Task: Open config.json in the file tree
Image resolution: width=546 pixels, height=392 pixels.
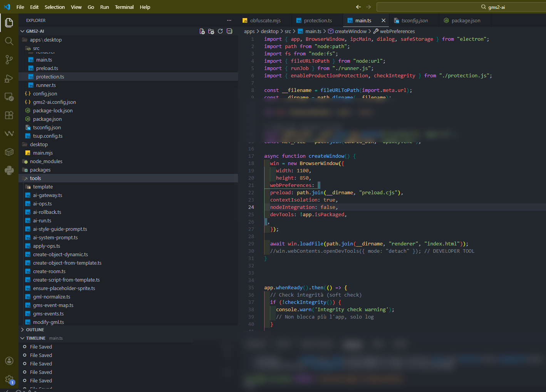Action: pyautogui.click(x=128, y=93)
